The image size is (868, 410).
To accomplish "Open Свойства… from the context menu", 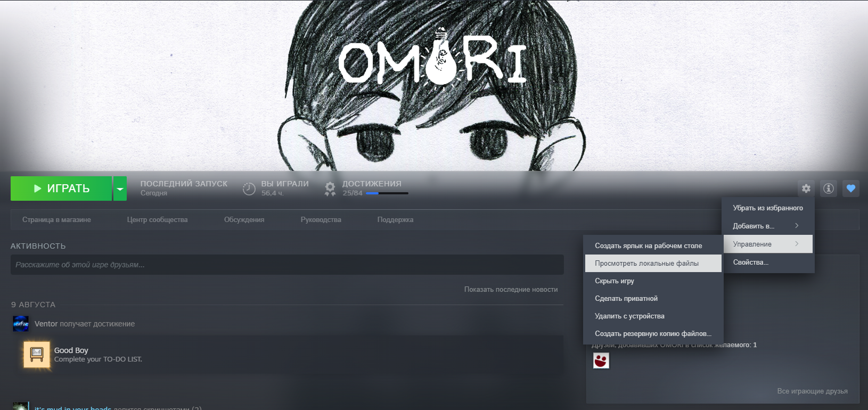I will pyautogui.click(x=768, y=262).
